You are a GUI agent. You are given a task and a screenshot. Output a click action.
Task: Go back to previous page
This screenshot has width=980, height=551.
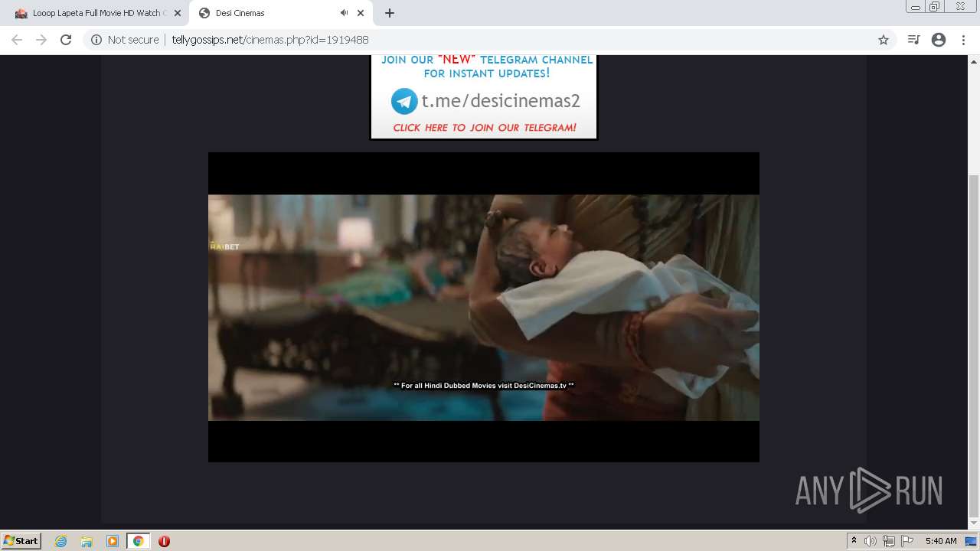(x=17, y=40)
